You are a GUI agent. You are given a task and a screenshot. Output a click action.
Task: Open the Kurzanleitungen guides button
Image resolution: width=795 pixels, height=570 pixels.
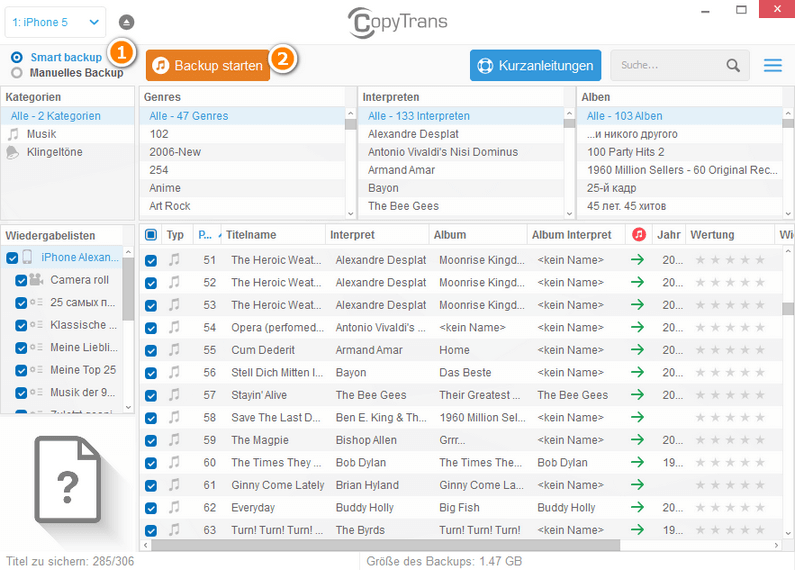point(535,65)
